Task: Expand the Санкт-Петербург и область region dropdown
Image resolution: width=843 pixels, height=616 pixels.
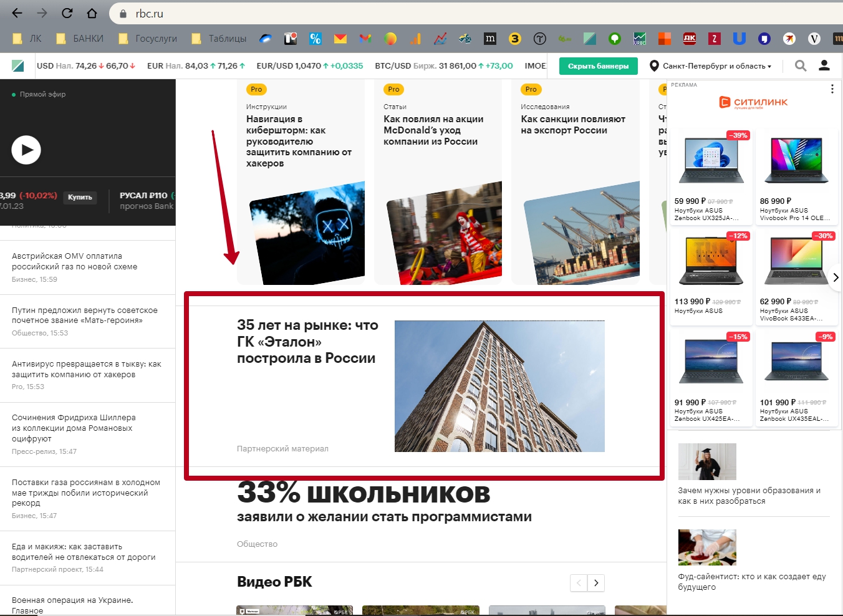Action: tap(711, 66)
